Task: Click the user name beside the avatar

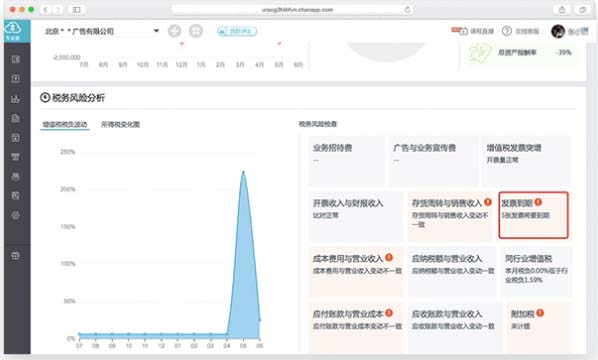Action: [x=578, y=32]
